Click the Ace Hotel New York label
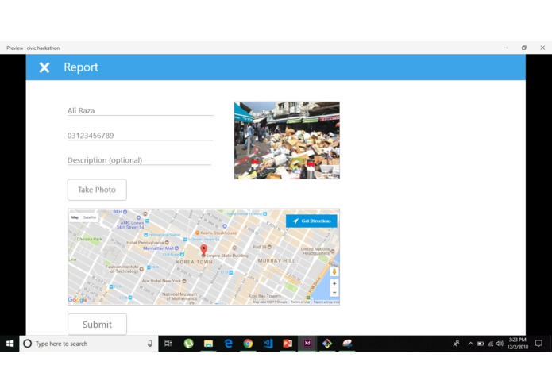Screen dimensions: 552x392 coord(164,281)
